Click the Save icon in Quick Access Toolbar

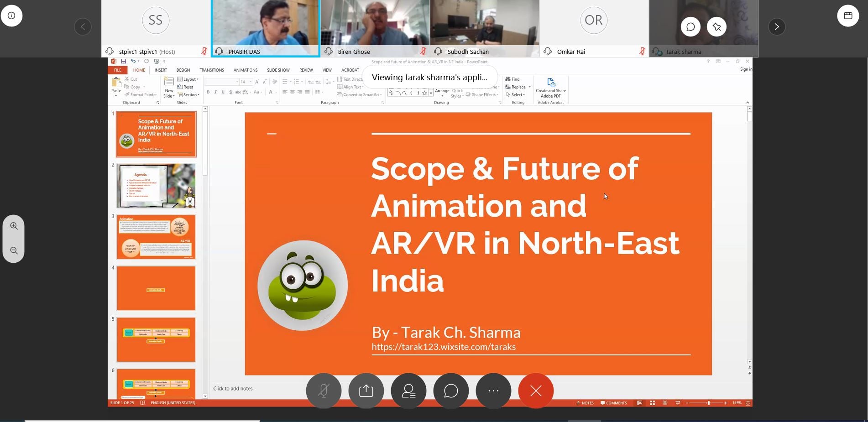[x=123, y=61]
